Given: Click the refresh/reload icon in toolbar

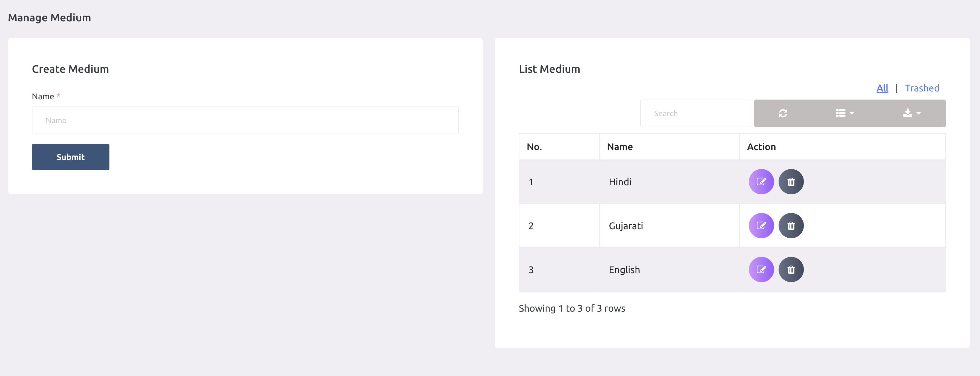Looking at the screenshot, I should [x=783, y=113].
